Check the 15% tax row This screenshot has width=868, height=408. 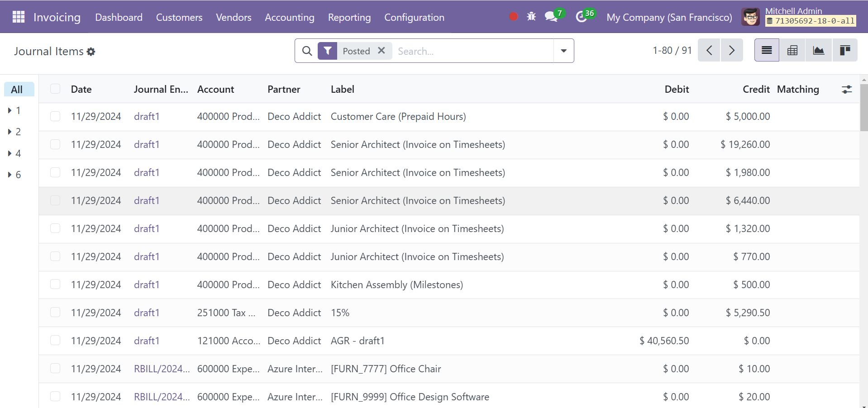(55, 313)
